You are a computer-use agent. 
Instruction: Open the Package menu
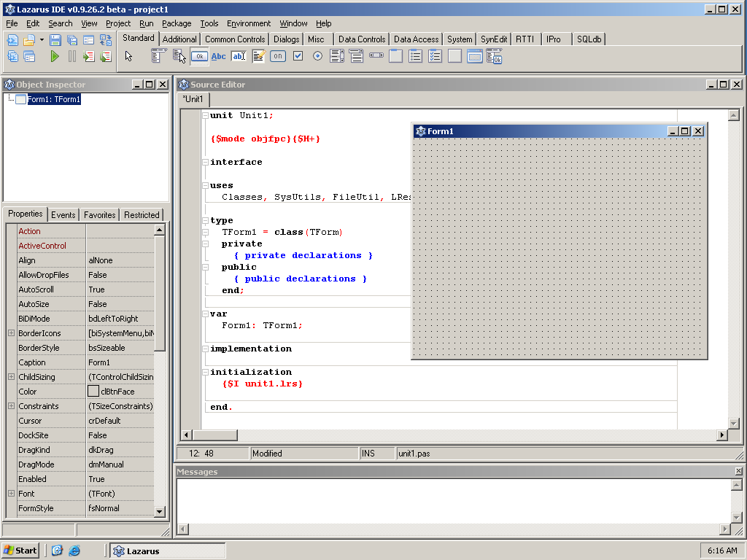tap(177, 23)
